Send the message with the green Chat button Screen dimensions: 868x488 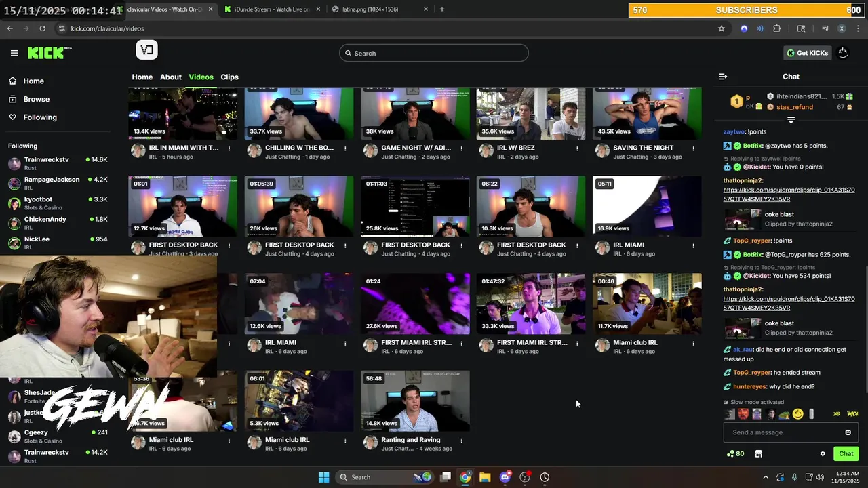(x=846, y=453)
